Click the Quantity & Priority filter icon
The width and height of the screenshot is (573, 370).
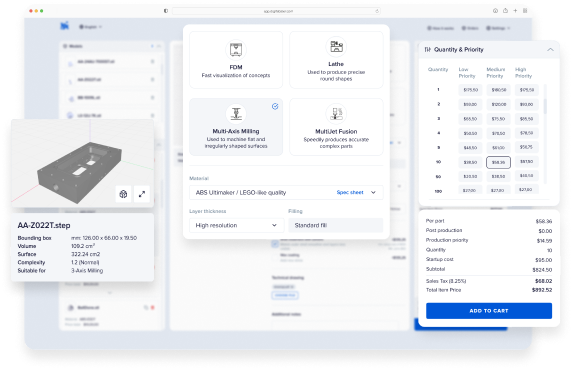coord(428,49)
